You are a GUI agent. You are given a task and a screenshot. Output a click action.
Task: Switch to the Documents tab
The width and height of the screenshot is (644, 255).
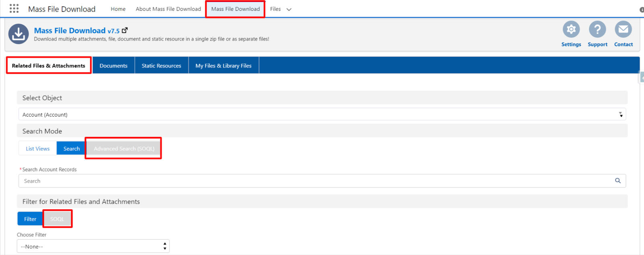coord(114,66)
